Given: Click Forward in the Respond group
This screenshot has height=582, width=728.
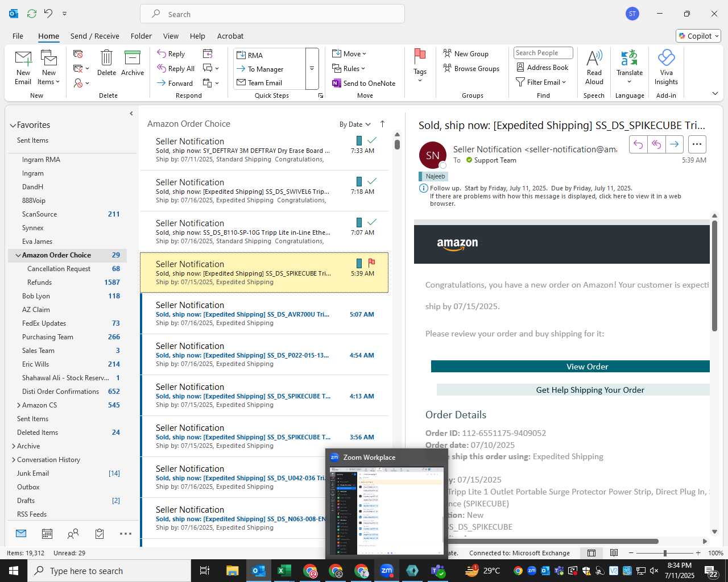Looking at the screenshot, I should 175,83.
